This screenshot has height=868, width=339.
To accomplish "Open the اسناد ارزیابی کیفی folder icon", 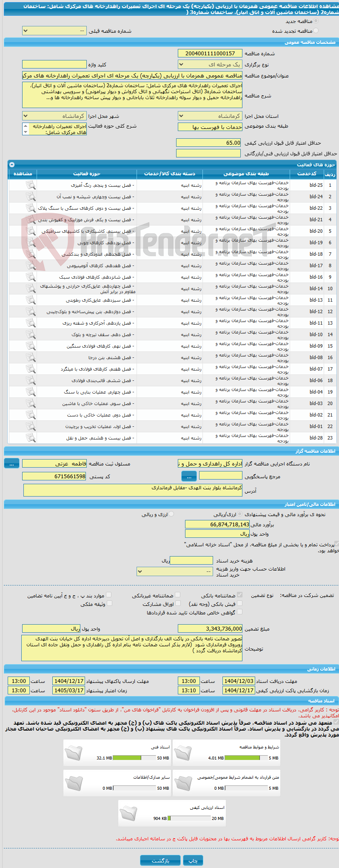I will pos(128,813).
